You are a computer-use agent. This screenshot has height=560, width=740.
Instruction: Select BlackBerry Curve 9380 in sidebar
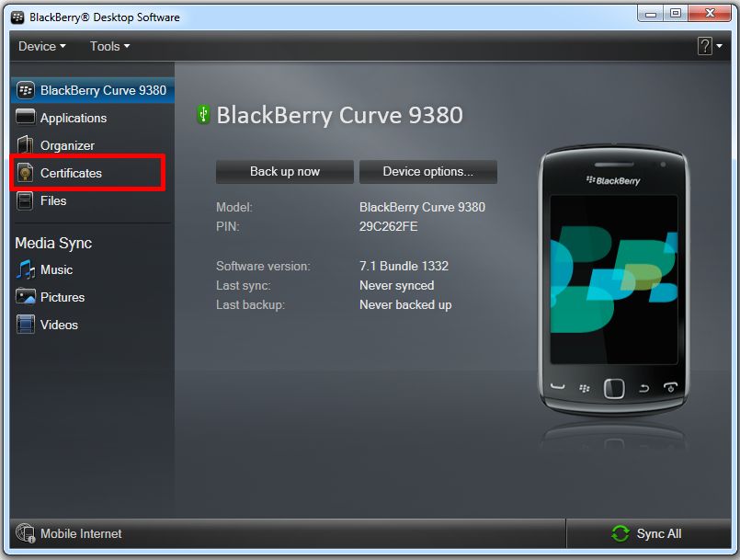point(93,90)
